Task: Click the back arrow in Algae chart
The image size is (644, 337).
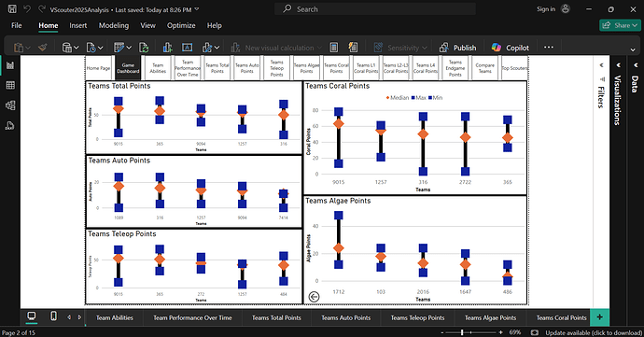Action: [x=314, y=297]
